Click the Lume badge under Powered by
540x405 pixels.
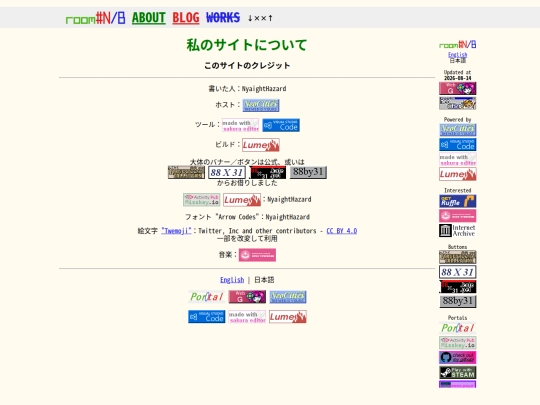(x=458, y=174)
